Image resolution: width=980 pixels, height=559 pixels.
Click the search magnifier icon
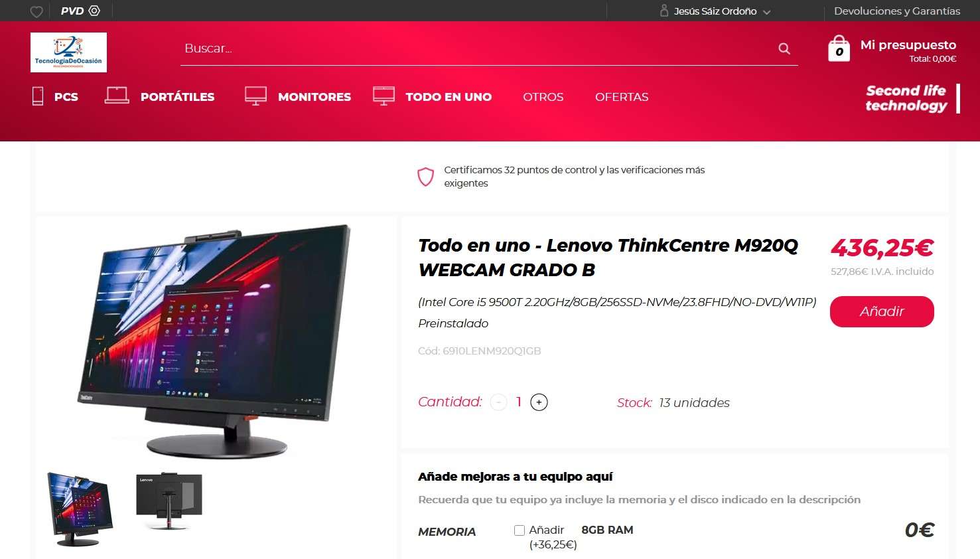(784, 48)
